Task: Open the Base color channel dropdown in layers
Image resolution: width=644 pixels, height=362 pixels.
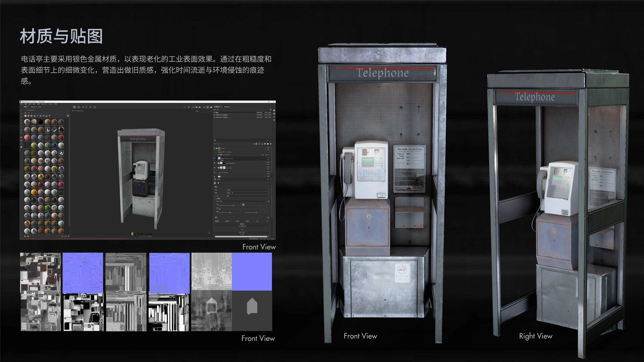Action: [x=218, y=144]
